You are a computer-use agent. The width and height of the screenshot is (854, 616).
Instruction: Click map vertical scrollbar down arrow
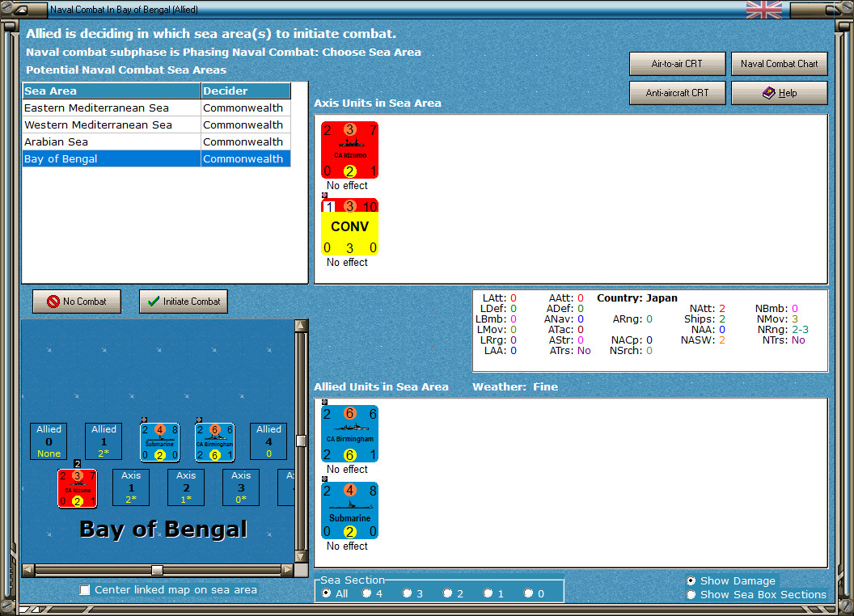tap(301, 557)
